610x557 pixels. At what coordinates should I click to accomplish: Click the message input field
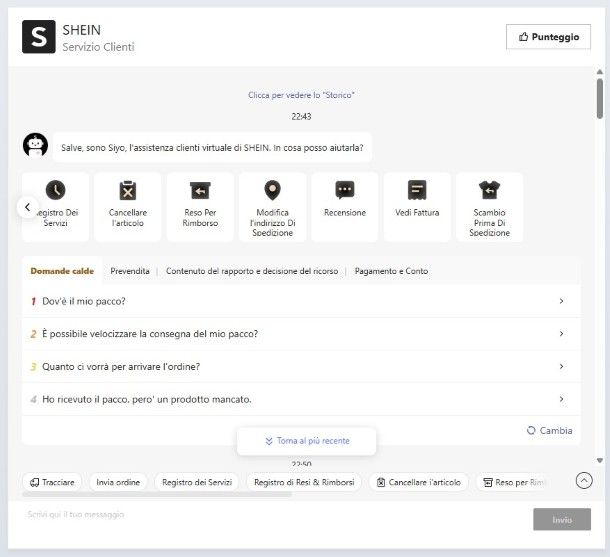click(x=270, y=519)
